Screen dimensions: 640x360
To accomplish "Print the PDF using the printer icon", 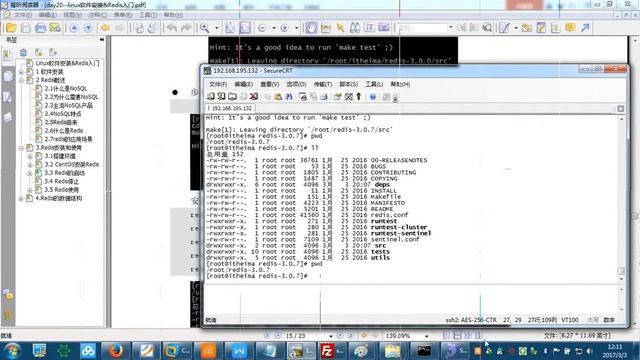I will point(40,28).
